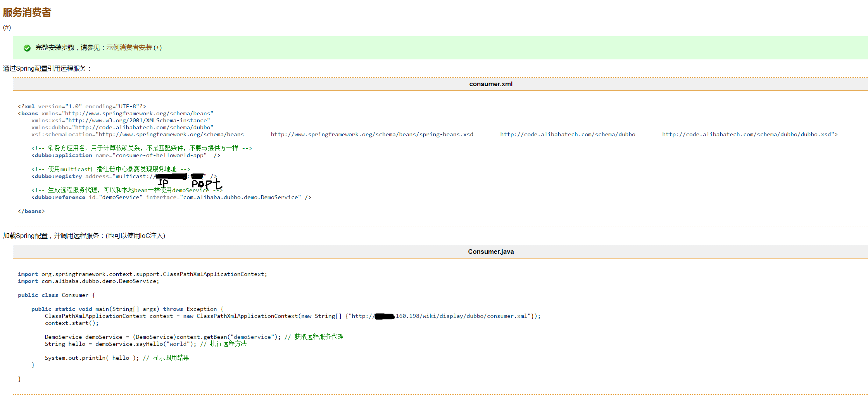Click the green checkmark tip icon
Screen dimensions: 868x399
pos(27,48)
